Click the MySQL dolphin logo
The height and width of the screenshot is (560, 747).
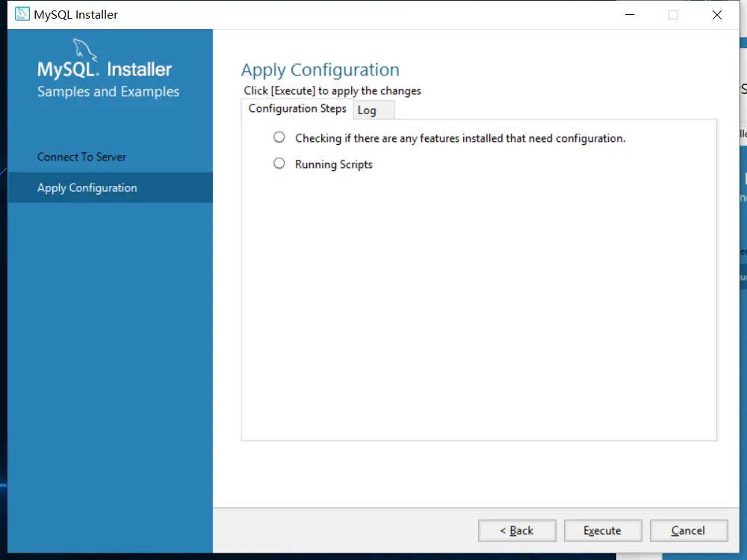coord(85,49)
